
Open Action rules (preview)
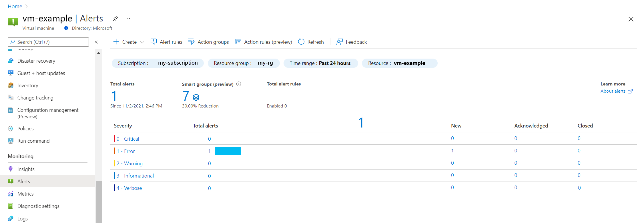tap(263, 42)
